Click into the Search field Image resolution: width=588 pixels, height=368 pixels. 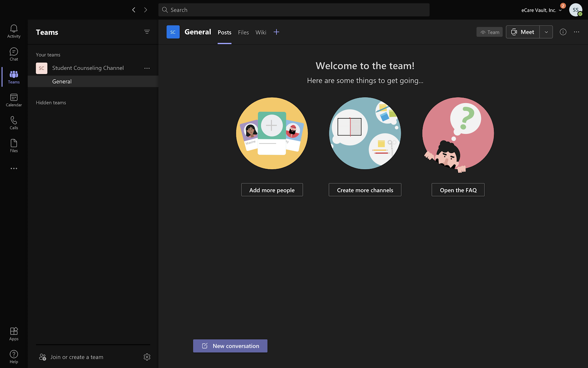[294, 10]
